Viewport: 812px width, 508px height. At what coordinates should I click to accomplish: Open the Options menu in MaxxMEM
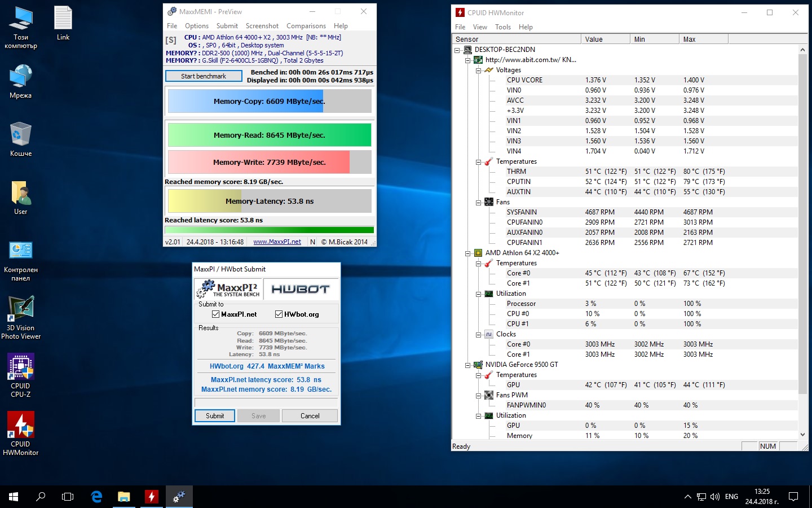click(x=197, y=26)
